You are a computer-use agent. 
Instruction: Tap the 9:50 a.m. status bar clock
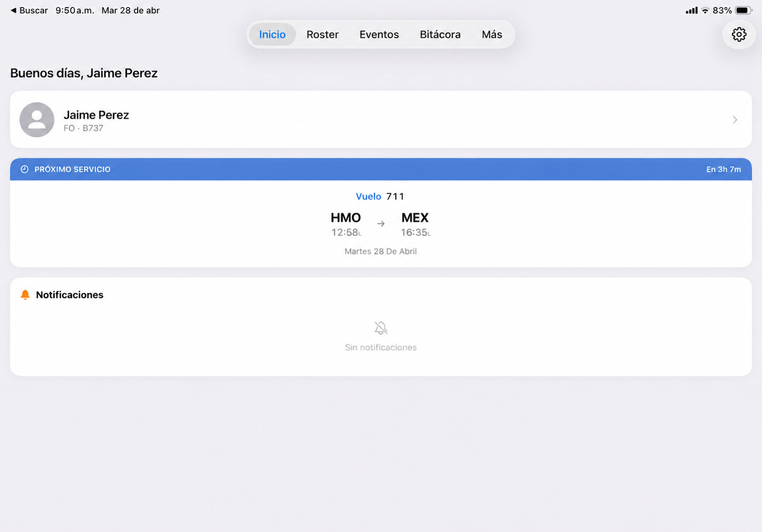click(75, 10)
